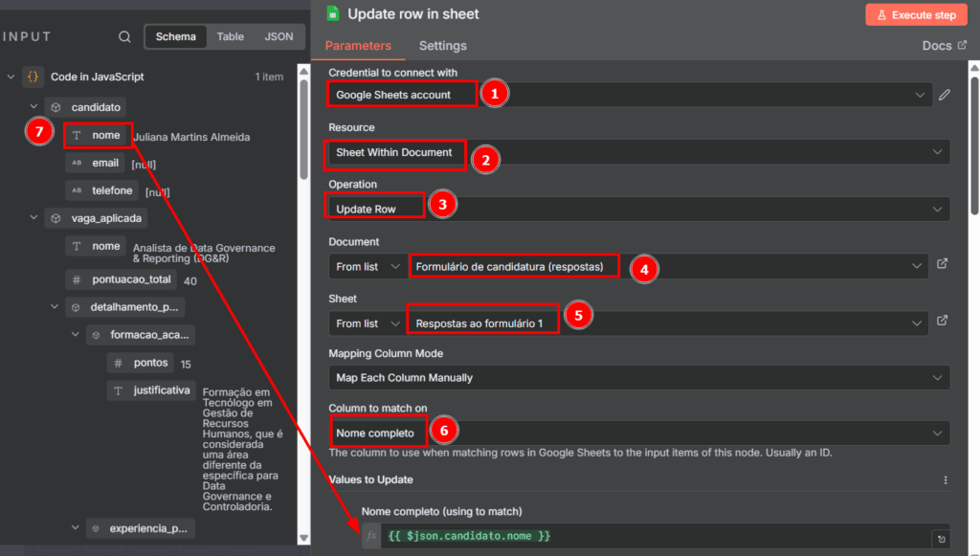Switch to the JSON view
This screenshot has height=556, width=980.
click(x=278, y=37)
